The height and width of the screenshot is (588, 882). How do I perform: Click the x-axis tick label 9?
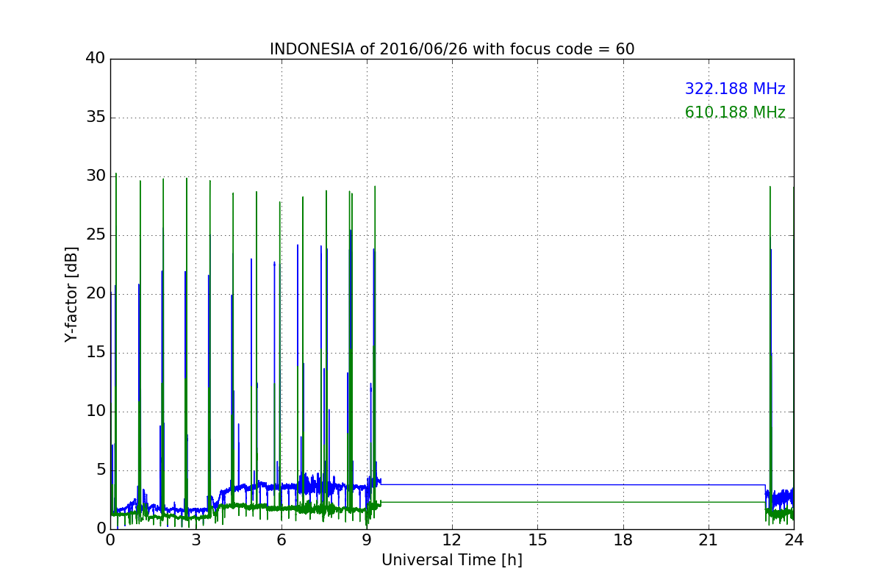tap(367, 539)
